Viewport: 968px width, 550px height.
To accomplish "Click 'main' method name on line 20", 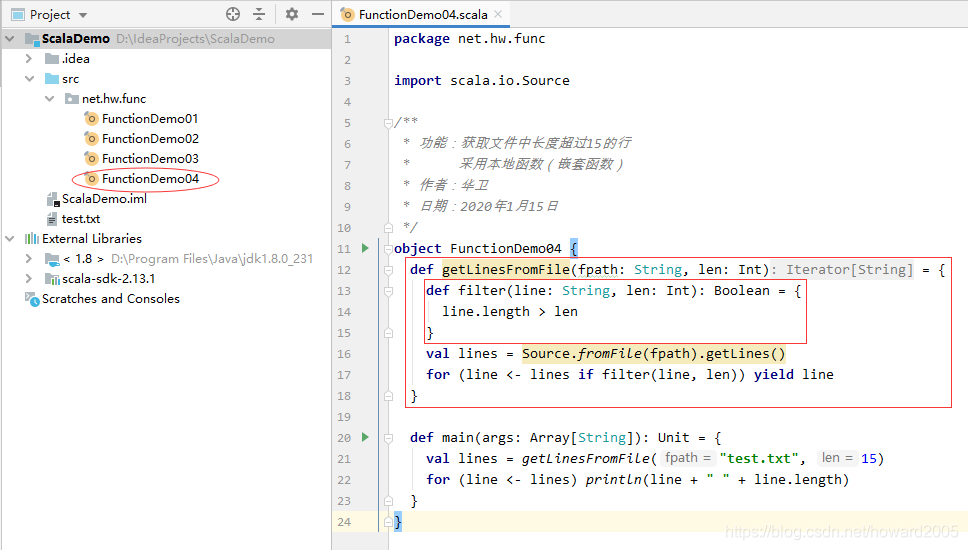I will pyautogui.click(x=457, y=438).
